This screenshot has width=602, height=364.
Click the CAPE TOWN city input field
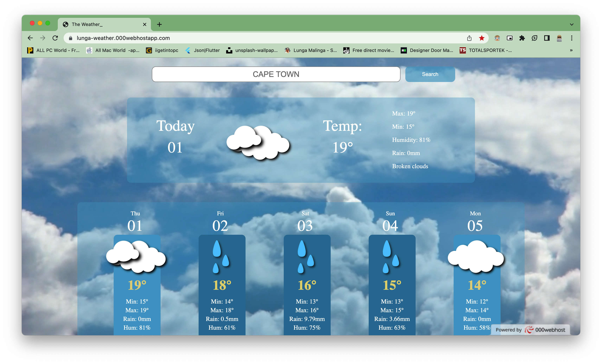point(276,74)
